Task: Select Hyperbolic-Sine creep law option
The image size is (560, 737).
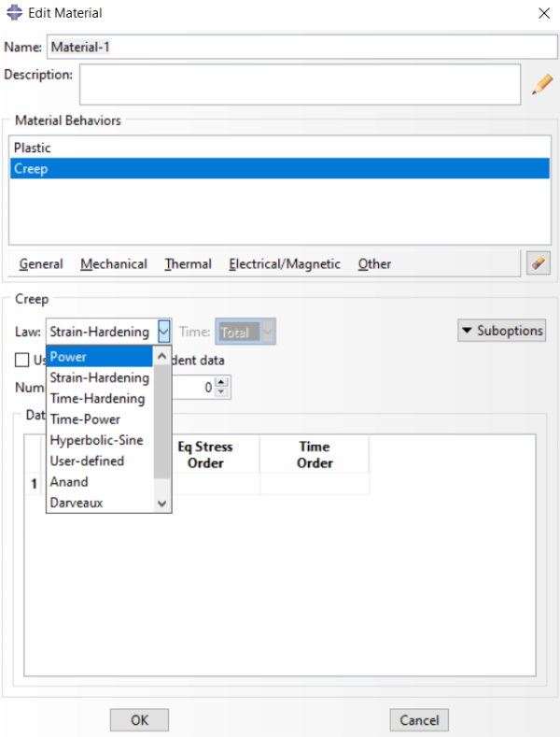Action: click(96, 440)
